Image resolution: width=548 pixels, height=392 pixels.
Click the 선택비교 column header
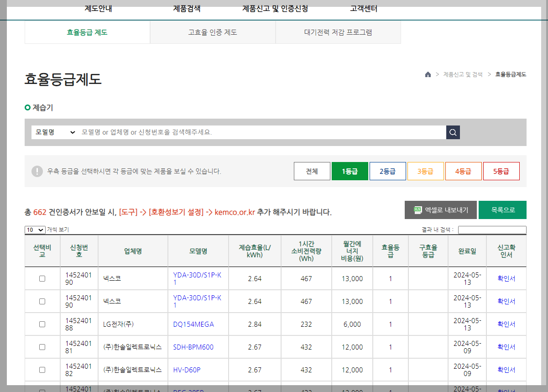coord(42,251)
